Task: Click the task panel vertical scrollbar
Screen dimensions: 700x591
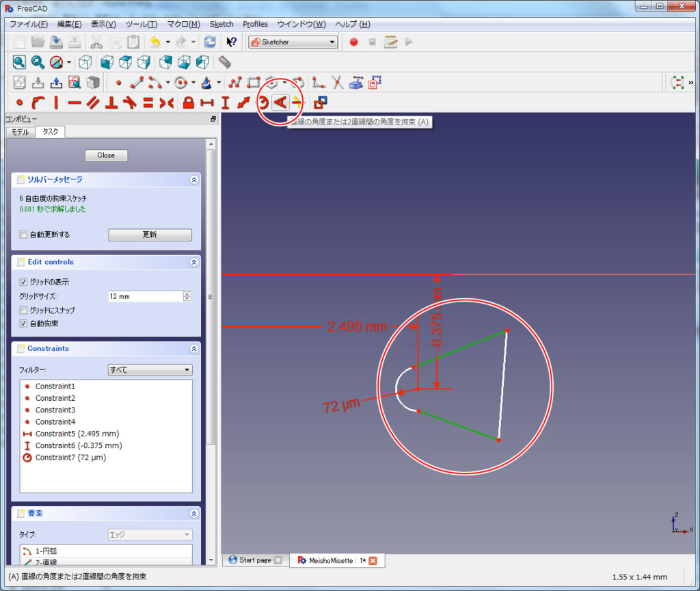Action: 211,297
